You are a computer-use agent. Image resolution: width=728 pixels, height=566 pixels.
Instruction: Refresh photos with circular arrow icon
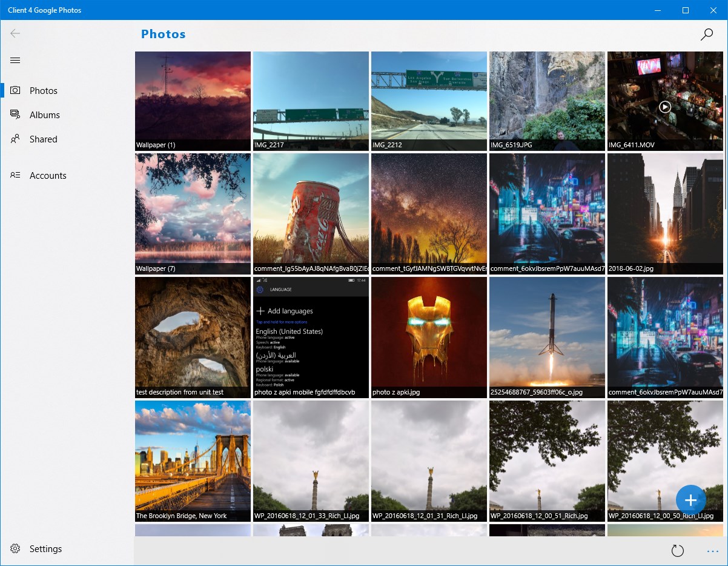point(678,551)
